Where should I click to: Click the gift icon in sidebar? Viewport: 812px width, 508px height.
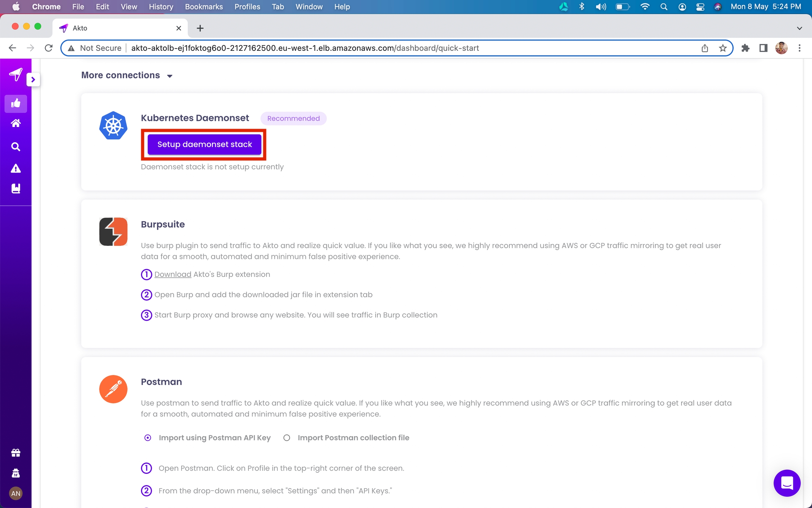pos(16,453)
